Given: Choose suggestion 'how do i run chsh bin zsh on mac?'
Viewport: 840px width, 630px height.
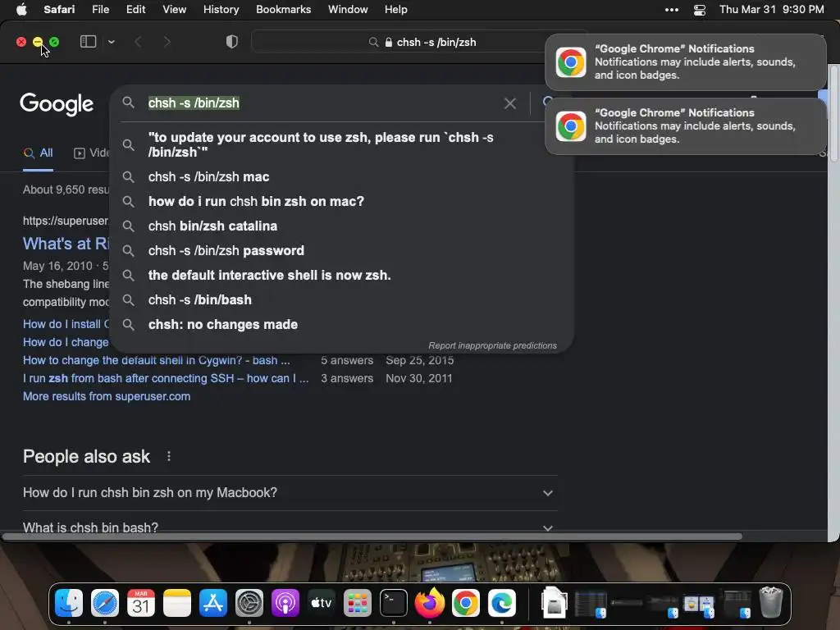Looking at the screenshot, I should pyautogui.click(x=341, y=202).
